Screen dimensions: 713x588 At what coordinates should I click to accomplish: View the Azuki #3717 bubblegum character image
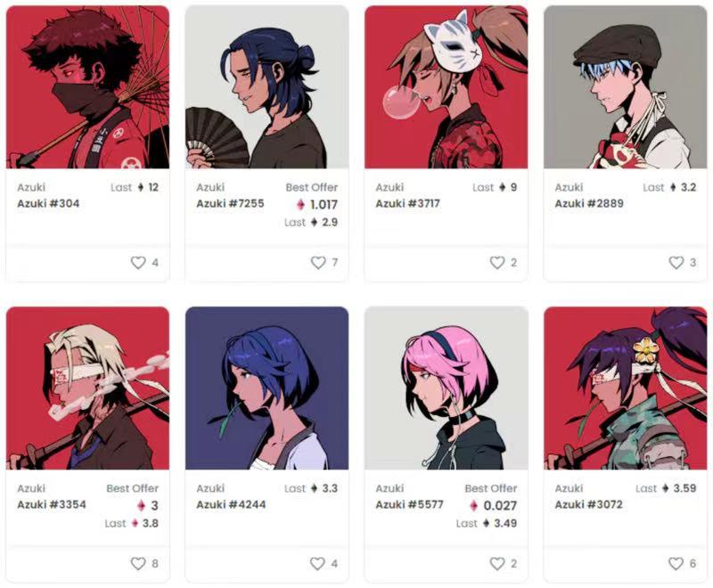coord(447,86)
